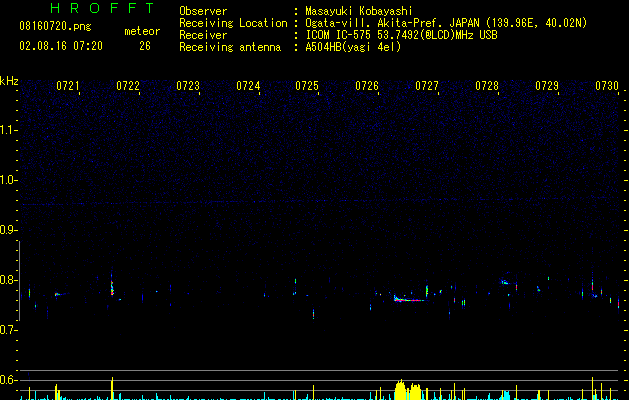Click the 0729 time marker
This screenshot has width=629, height=400.
click(x=547, y=86)
